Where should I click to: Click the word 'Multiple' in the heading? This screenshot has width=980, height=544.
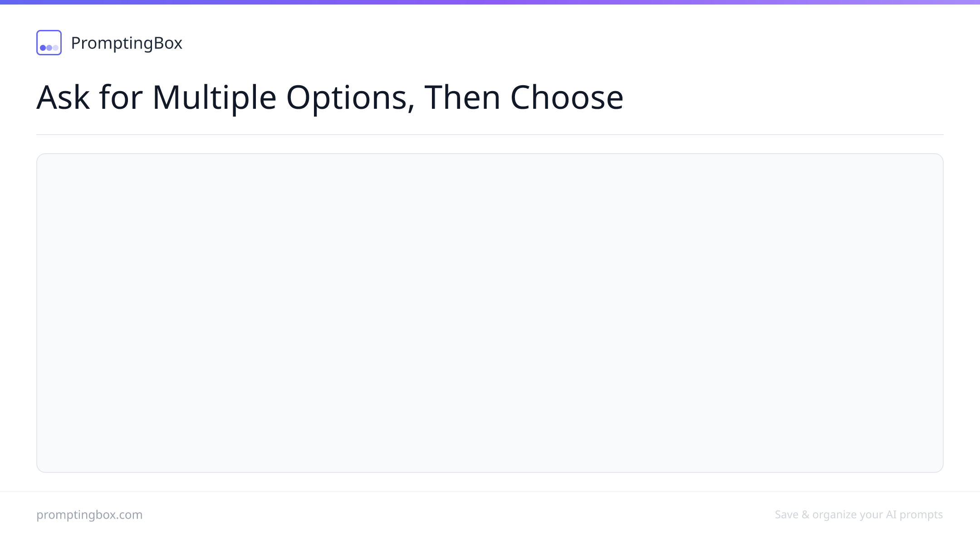214,98
